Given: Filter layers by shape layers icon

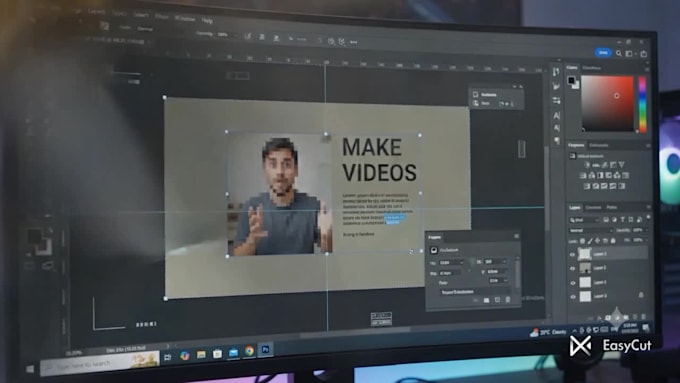Looking at the screenshot, I should (x=631, y=219).
